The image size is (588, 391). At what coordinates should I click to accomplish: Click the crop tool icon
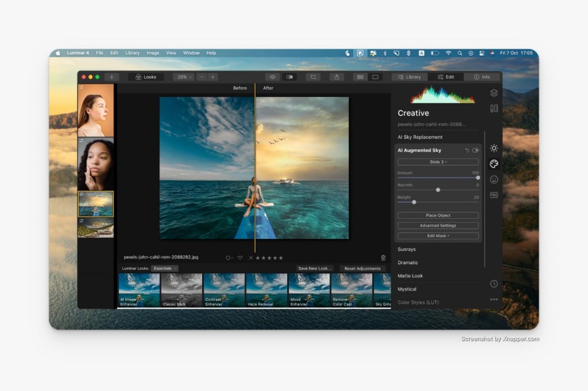tap(313, 77)
